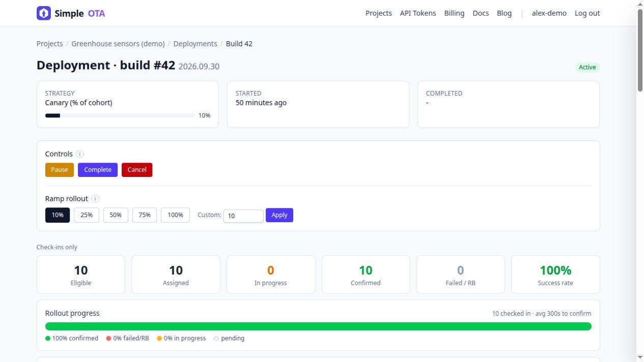Image resolution: width=644 pixels, height=362 pixels.
Task: Ramp rollout to 75%
Action: coord(145,215)
